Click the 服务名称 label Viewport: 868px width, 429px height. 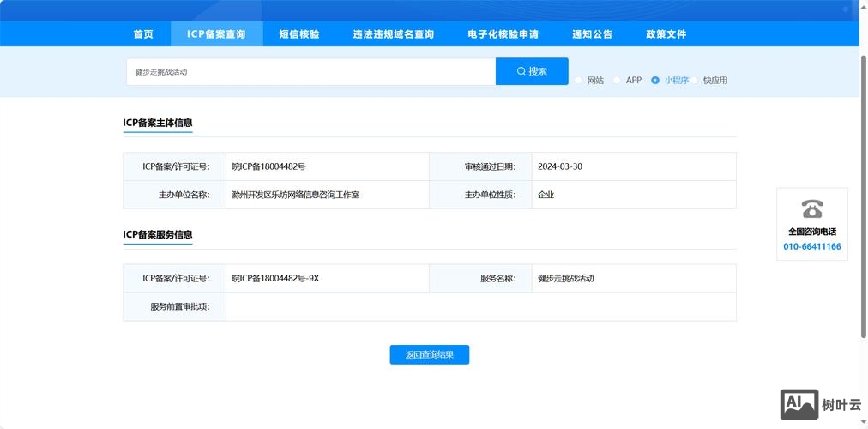click(x=498, y=279)
